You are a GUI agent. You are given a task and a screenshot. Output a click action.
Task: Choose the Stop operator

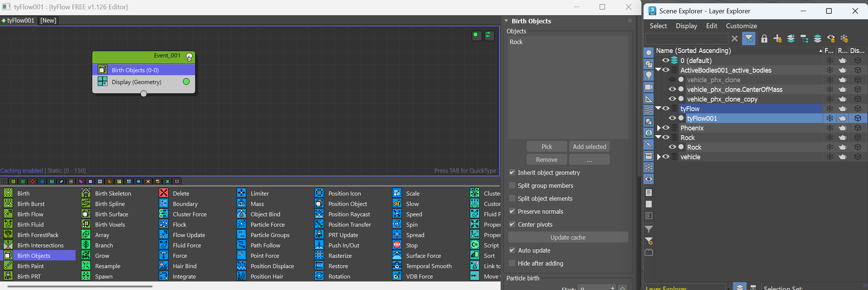click(x=411, y=245)
